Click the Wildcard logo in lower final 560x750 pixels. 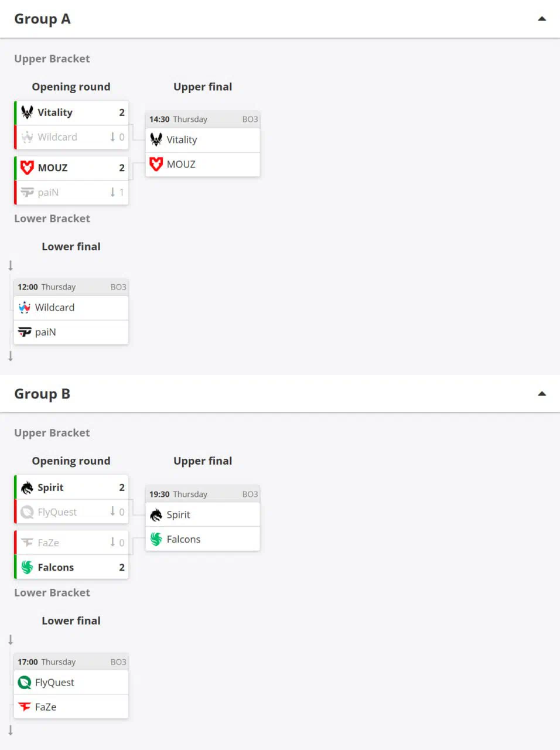[25, 308]
